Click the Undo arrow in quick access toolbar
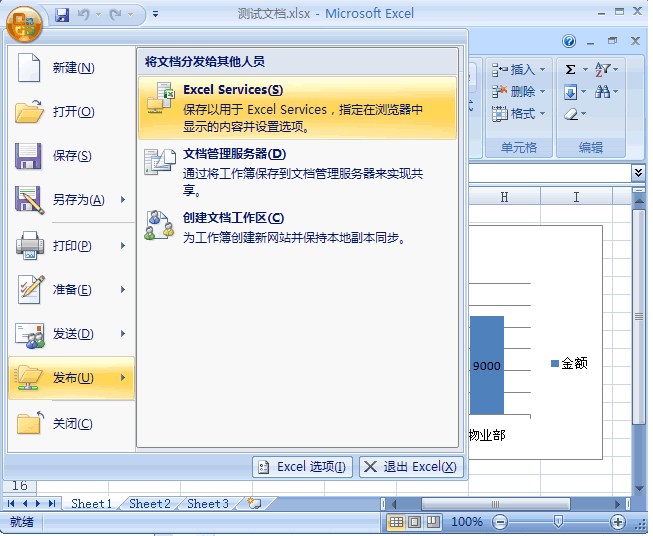The height and width of the screenshot is (536, 653). pyautogui.click(x=84, y=15)
